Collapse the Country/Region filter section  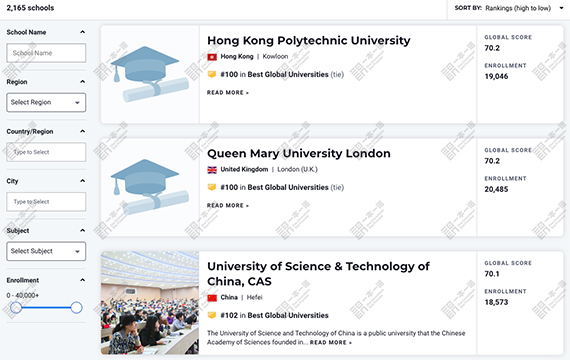[x=83, y=131]
